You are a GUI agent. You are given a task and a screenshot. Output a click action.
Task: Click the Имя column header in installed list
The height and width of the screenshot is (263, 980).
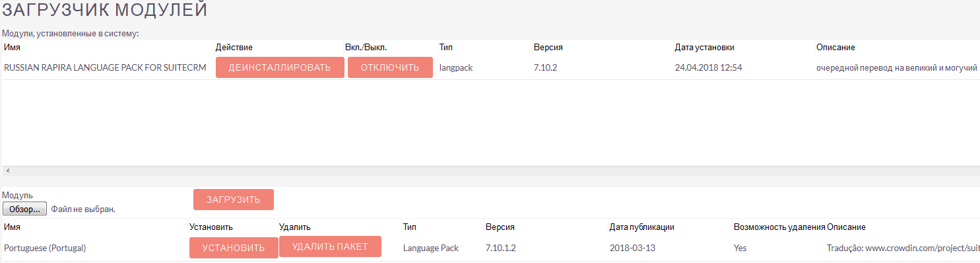[x=12, y=48]
